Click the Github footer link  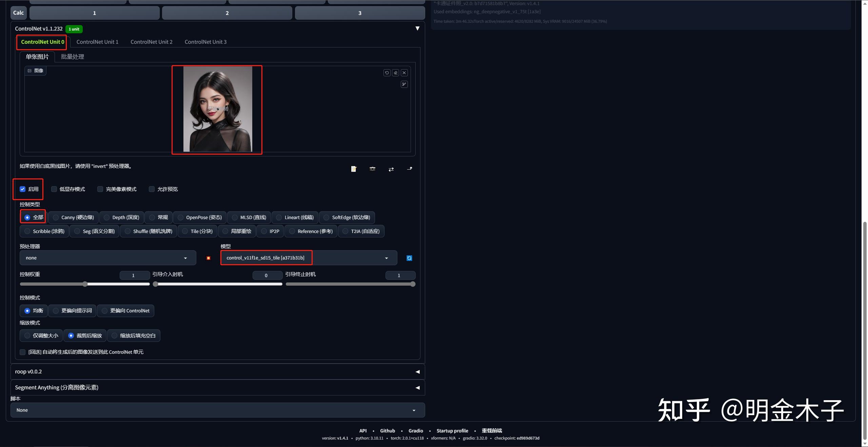click(387, 431)
